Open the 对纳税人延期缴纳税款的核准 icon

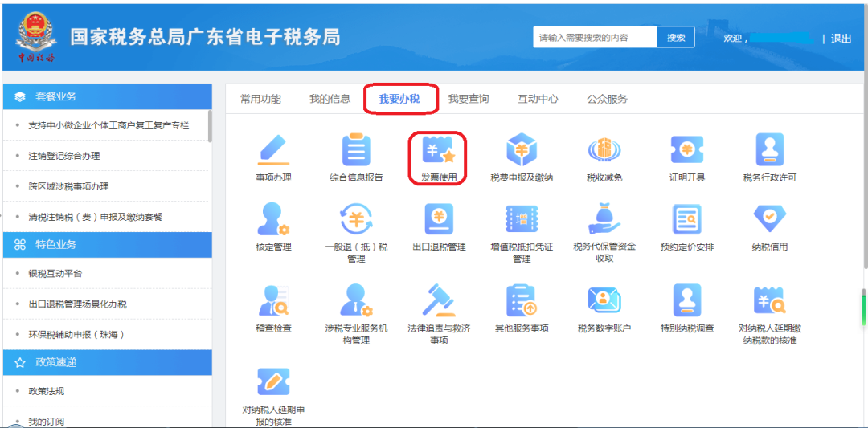click(769, 301)
